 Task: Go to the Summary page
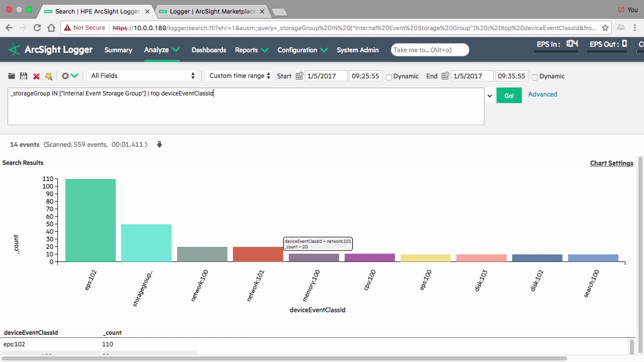click(118, 50)
